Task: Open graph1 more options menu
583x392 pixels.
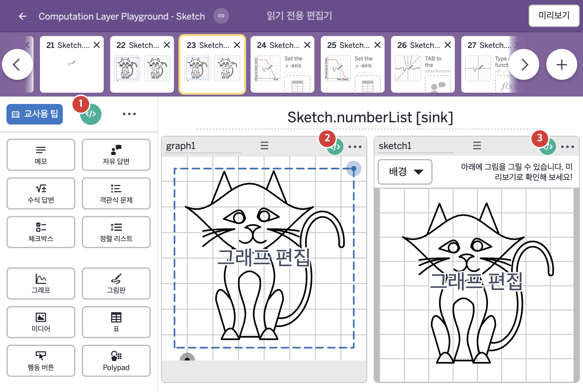Action: 355,146
